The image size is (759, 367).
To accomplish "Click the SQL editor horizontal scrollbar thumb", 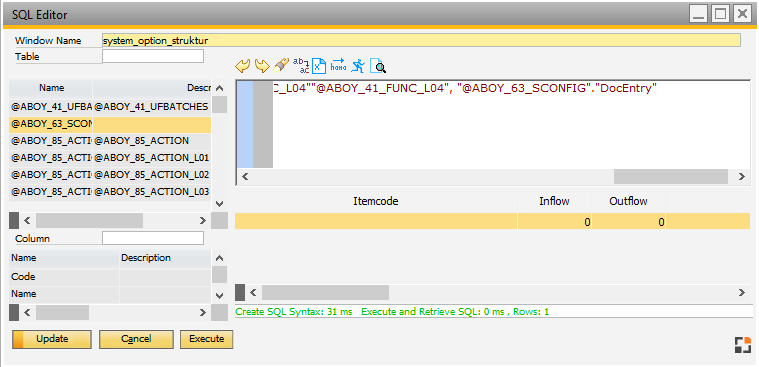I will coord(670,177).
